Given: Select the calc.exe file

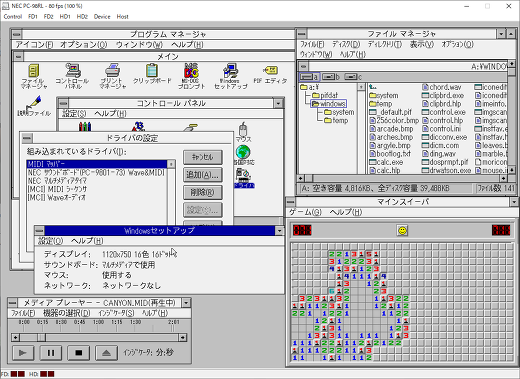Looking at the screenshot, I should point(386,162).
